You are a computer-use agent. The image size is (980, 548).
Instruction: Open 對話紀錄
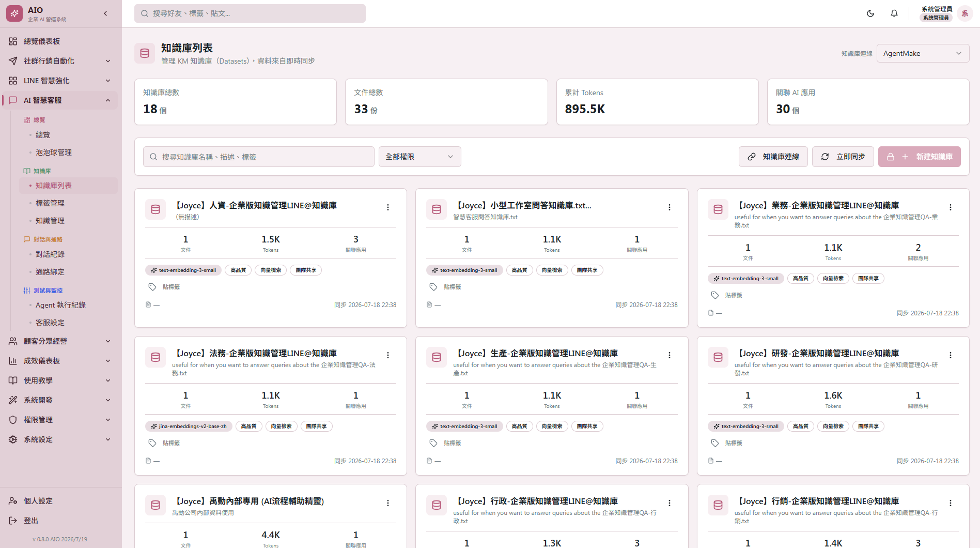(69, 254)
